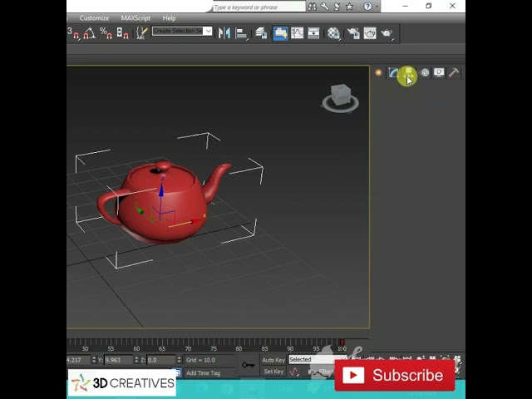Click the Help question mark icon

click(367, 7)
